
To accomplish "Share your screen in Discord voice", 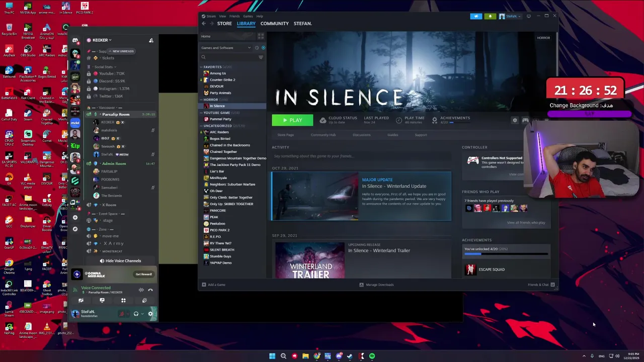I will tap(102, 300).
